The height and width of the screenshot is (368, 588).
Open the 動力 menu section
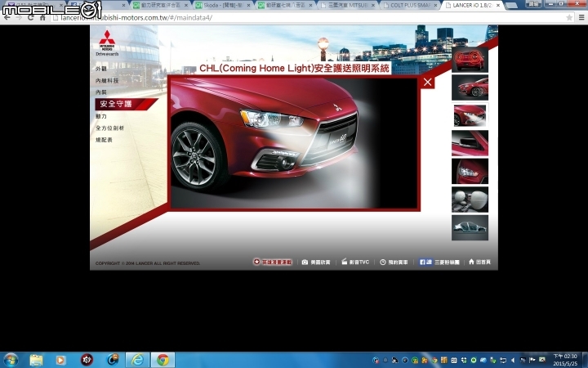(101, 116)
